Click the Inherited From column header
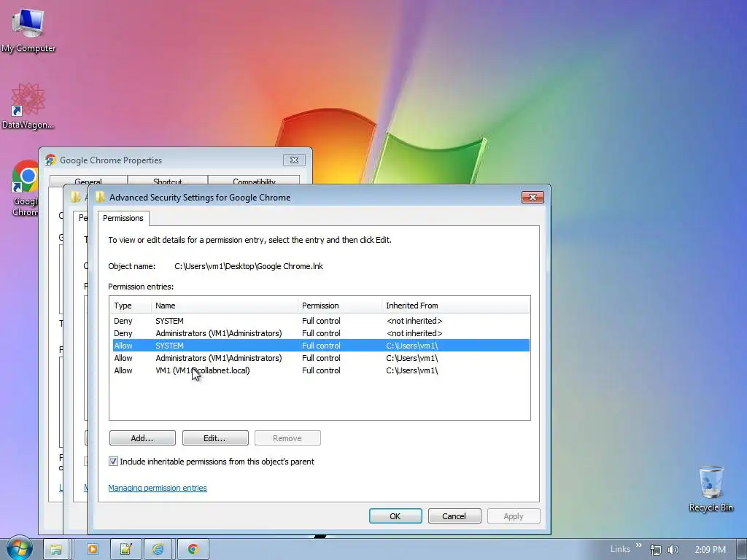The width and height of the screenshot is (747, 560). point(455,306)
